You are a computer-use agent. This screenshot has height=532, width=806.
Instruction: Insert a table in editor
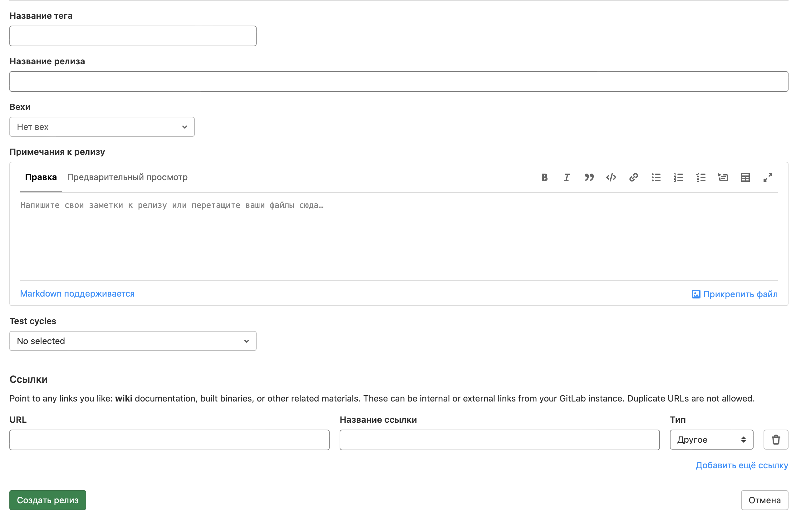pyautogui.click(x=745, y=177)
